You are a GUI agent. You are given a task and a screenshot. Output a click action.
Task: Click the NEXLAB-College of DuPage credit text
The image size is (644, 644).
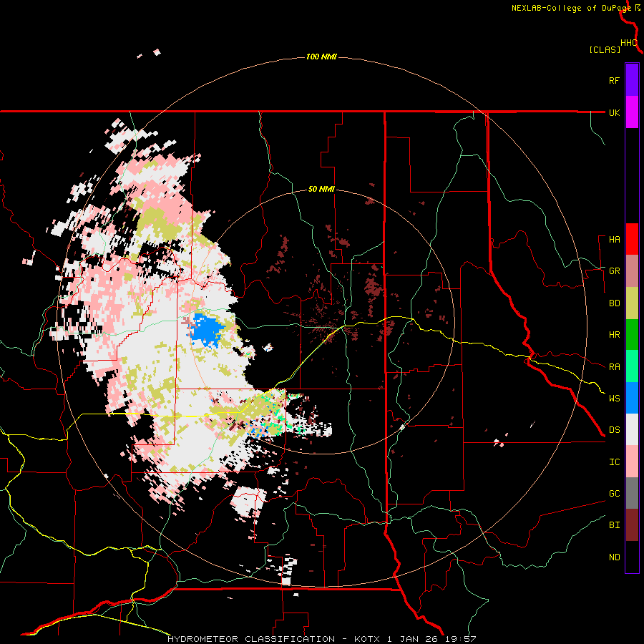click(x=571, y=8)
